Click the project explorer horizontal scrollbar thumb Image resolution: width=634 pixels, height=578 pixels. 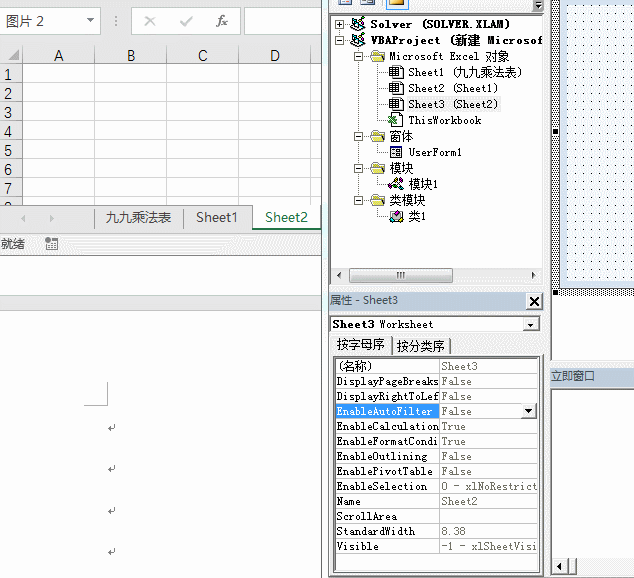[401, 275]
